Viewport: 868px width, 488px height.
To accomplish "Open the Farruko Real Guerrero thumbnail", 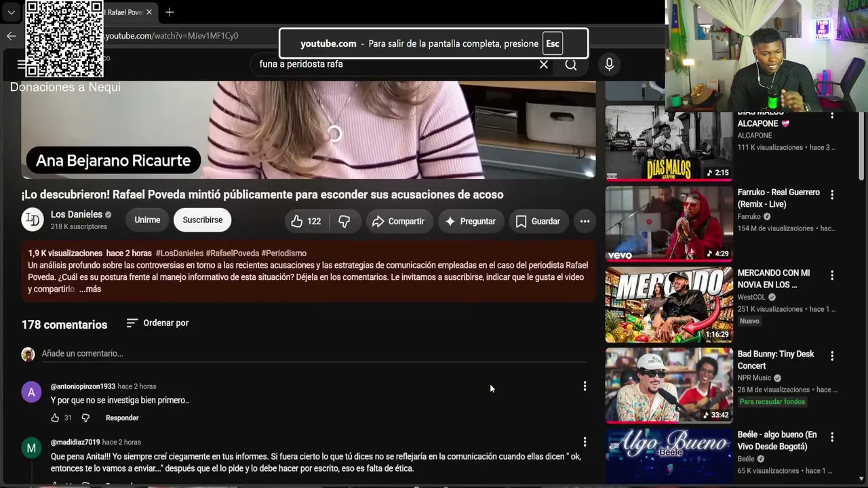I will (x=669, y=224).
